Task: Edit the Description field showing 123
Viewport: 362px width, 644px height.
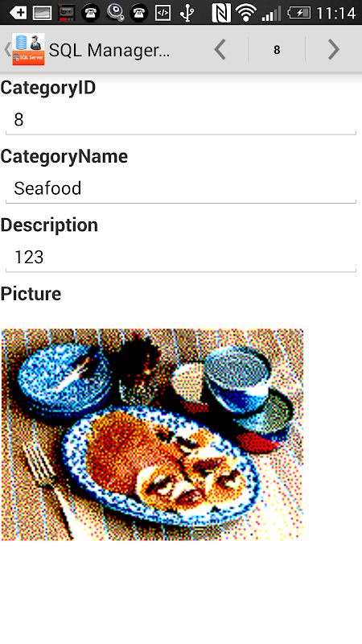Action: click(x=180, y=258)
